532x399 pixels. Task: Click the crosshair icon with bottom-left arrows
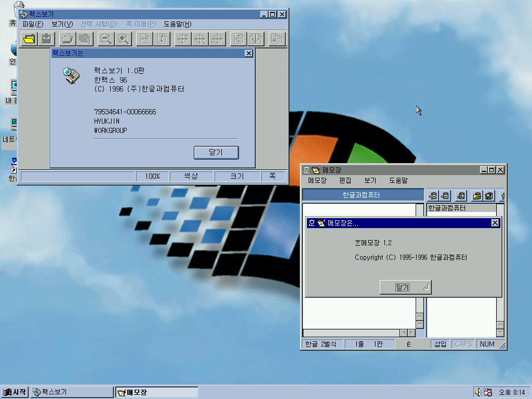click(218, 39)
